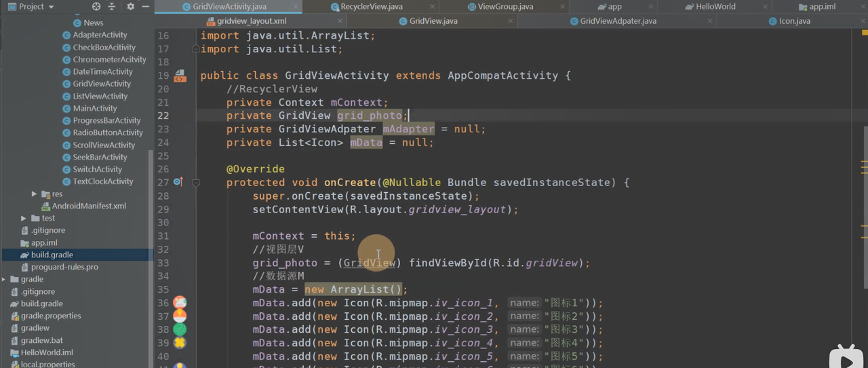Fold the onCreate method on line 27
Screen dimensions: 868x368
(196, 183)
